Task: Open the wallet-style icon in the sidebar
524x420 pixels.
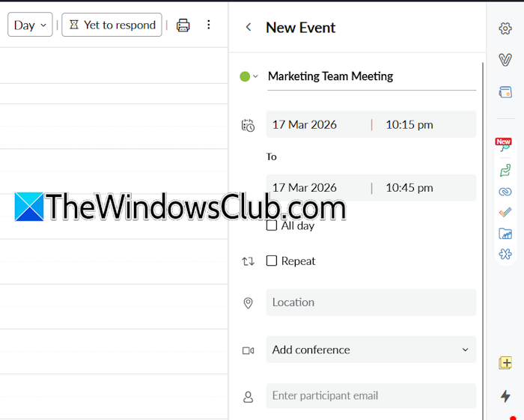Action: click(505, 92)
